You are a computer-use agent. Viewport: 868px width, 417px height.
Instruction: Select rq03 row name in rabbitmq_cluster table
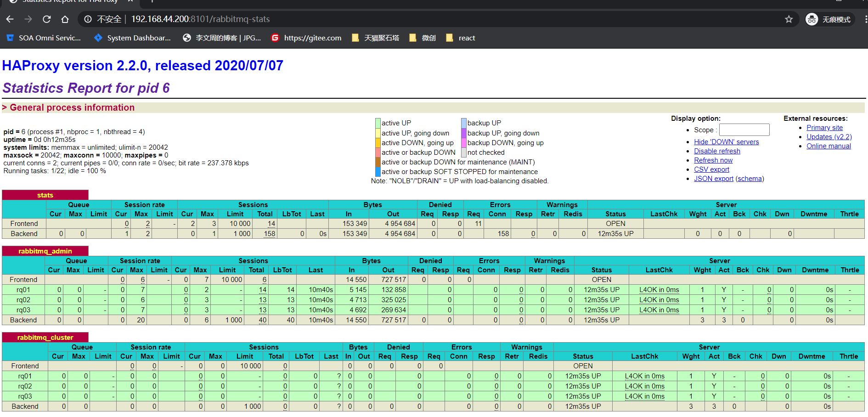click(x=25, y=396)
